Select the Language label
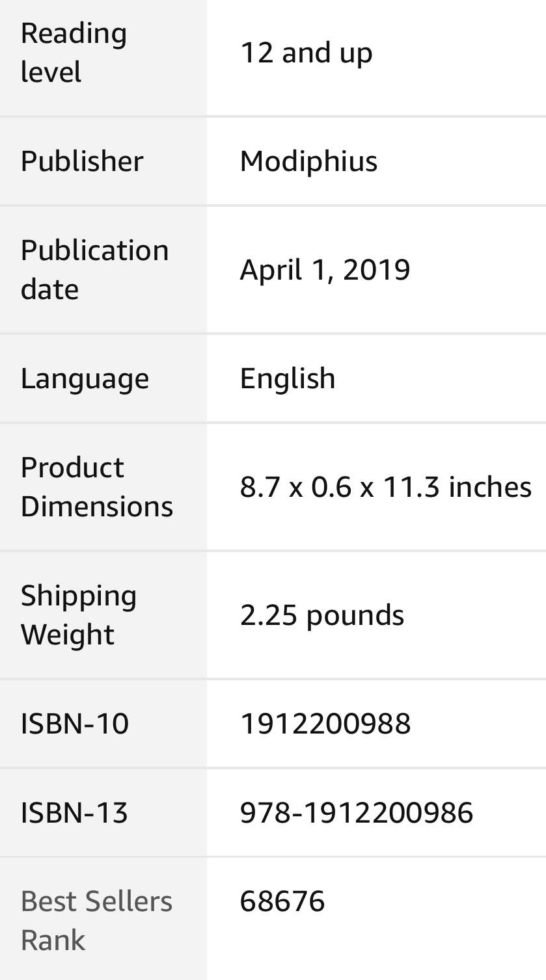 [85, 378]
